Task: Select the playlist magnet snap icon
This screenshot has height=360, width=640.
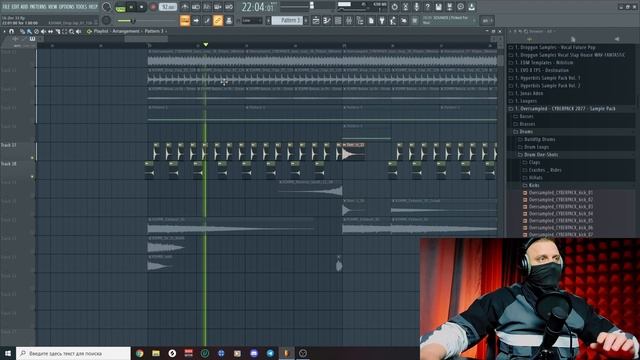Action: [11, 31]
